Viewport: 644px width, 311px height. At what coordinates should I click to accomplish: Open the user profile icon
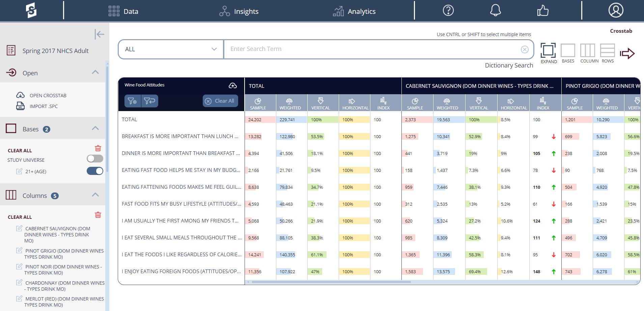coord(616,11)
